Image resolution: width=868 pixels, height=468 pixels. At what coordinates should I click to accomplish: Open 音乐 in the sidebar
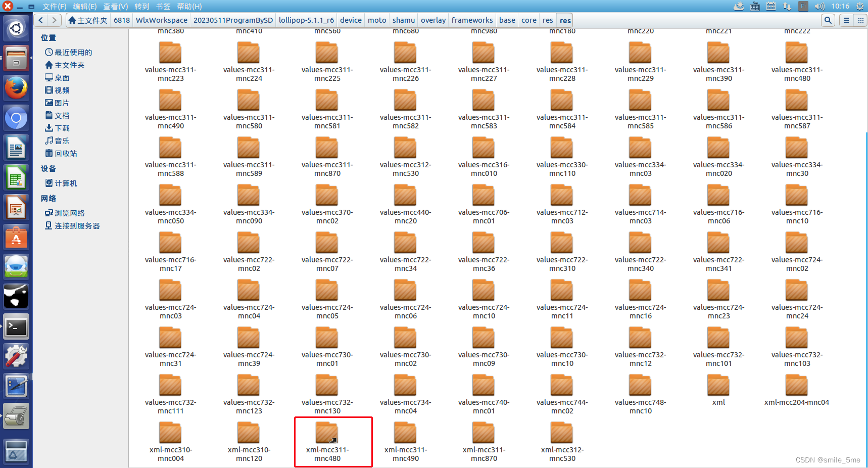[x=57, y=141]
